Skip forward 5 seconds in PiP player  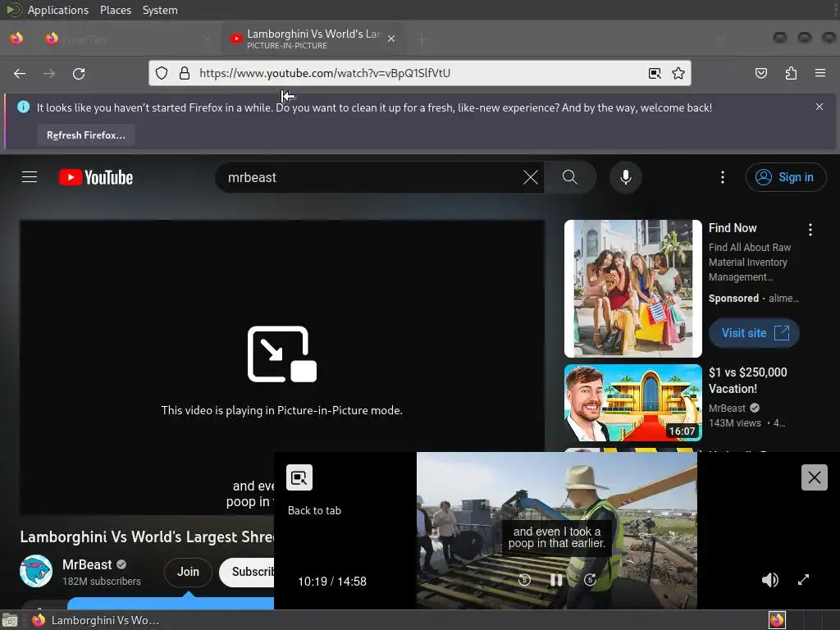590,580
